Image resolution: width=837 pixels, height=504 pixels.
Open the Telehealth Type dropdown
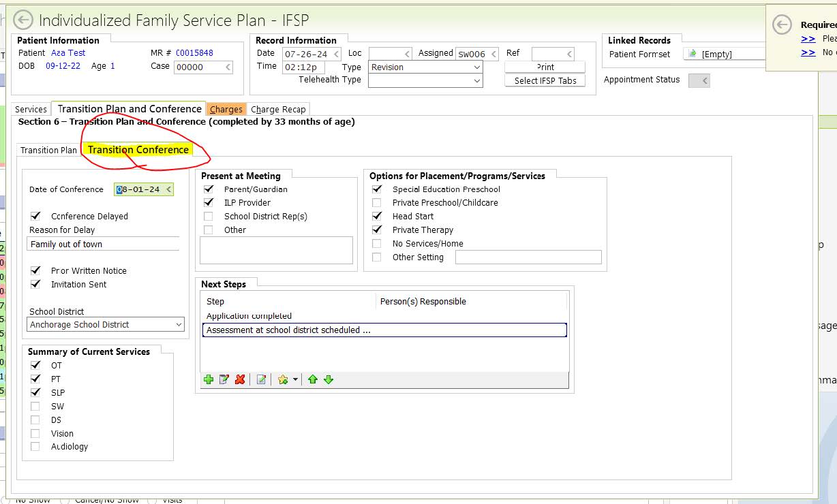click(476, 80)
